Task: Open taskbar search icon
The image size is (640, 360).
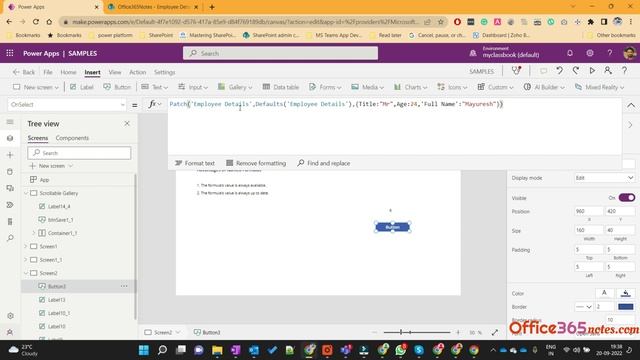Action: 162,350
